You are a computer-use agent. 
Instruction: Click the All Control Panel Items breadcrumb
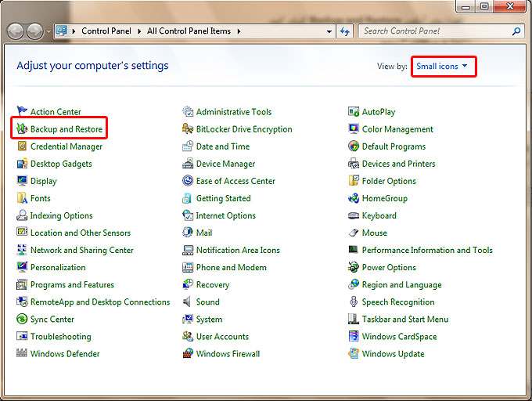coord(189,31)
